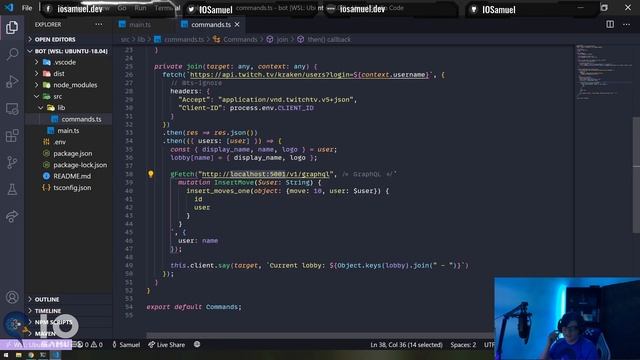Open the Search view icon
This screenshot has width=640, height=360.
[x=12, y=54]
